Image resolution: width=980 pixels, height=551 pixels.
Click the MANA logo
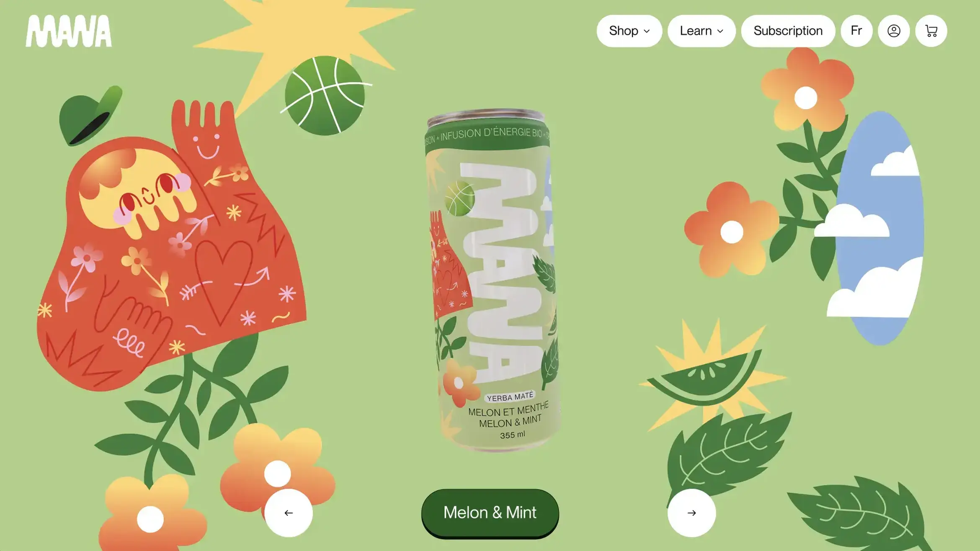[69, 31]
